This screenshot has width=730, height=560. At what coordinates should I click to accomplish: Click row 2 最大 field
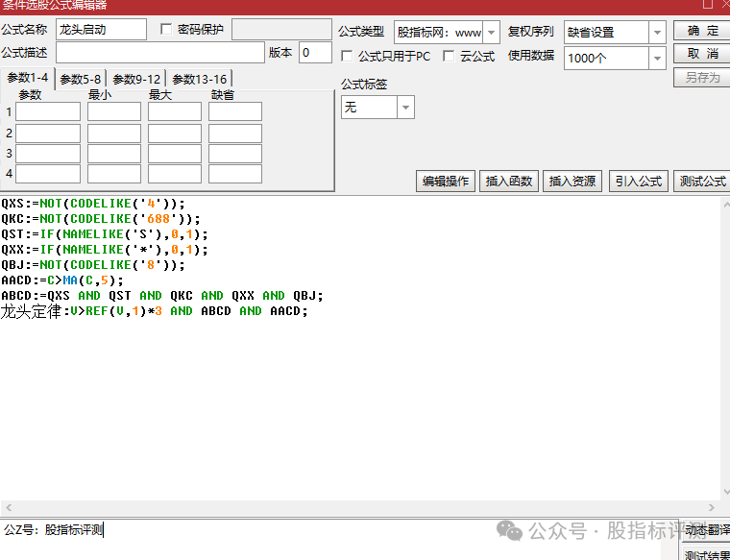pos(175,134)
